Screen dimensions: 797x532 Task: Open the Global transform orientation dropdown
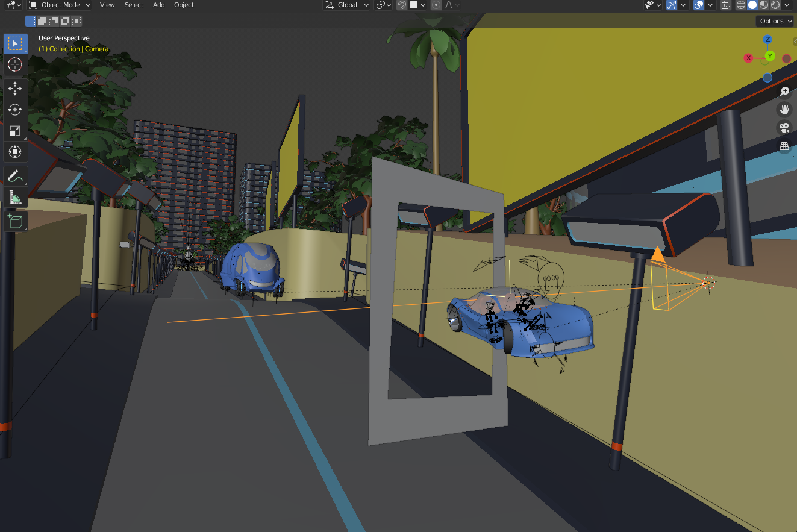348,5
